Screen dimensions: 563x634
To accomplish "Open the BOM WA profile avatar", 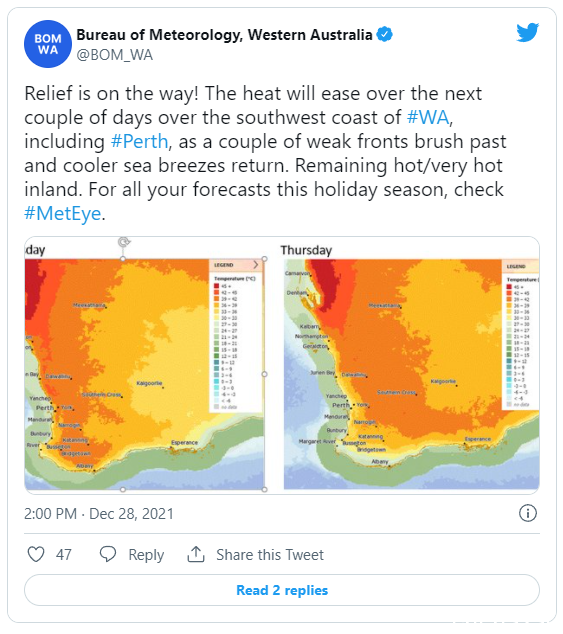I will click(x=48, y=44).
